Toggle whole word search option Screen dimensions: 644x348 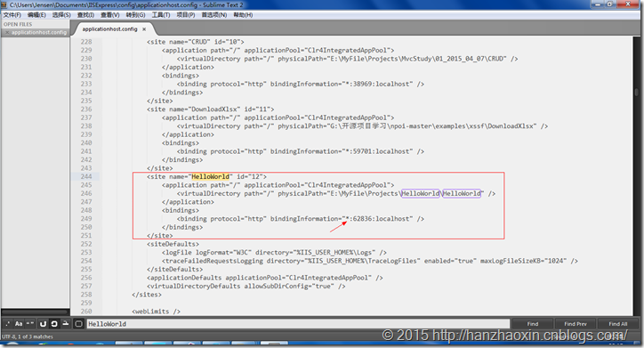[x=29, y=324]
